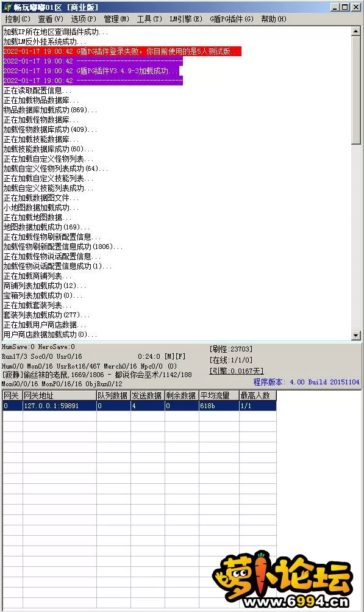Viewport: 364px width, 612px height.
Task: Select gateway row 127.0.0.1:59891
Action: coord(139,406)
